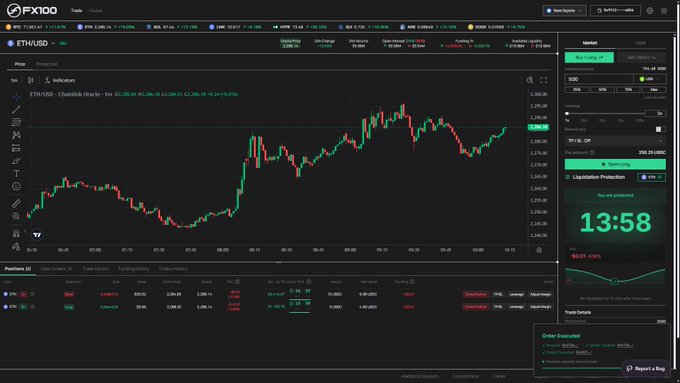The width and height of the screenshot is (680, 383).
Task: Open the network selector dropdown in header
Action: (564, 10)
